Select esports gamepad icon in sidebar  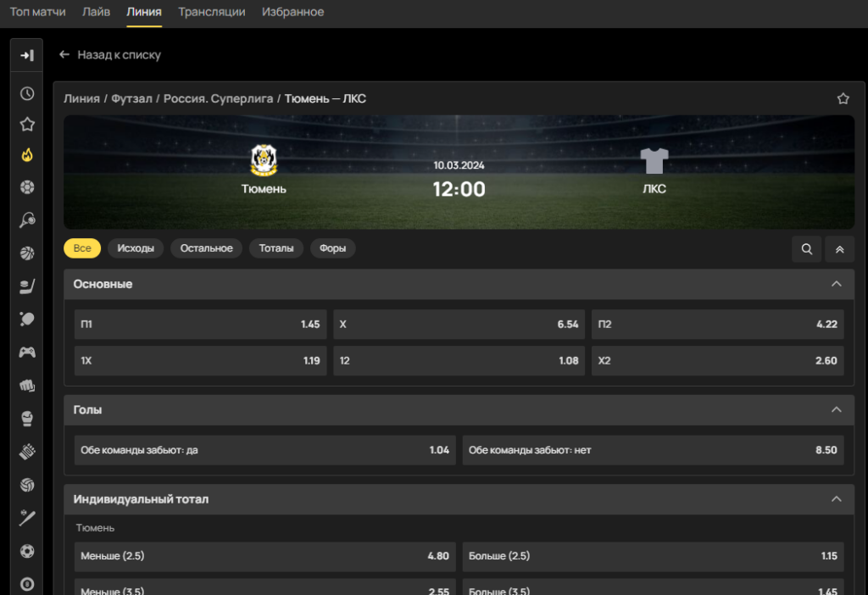coord(26,352)
